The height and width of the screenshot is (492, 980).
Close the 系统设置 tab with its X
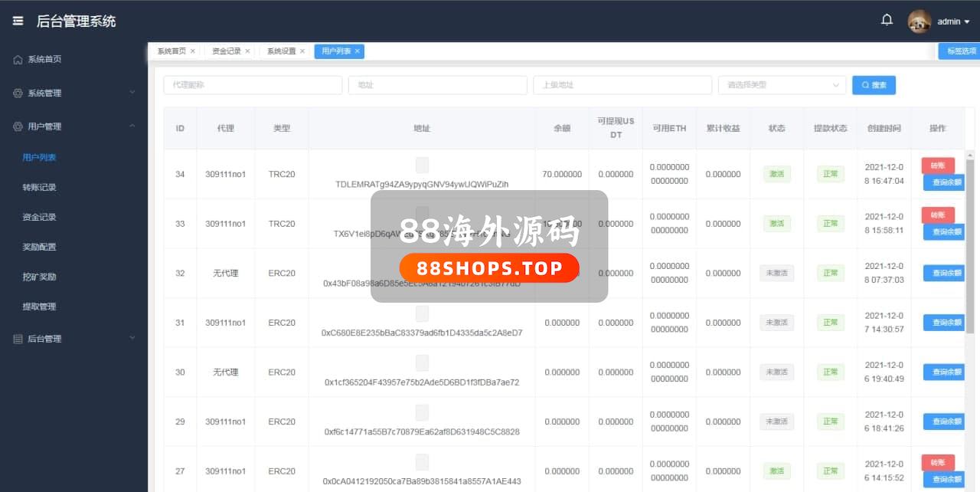pyautogui.click(x=302, y=51)
